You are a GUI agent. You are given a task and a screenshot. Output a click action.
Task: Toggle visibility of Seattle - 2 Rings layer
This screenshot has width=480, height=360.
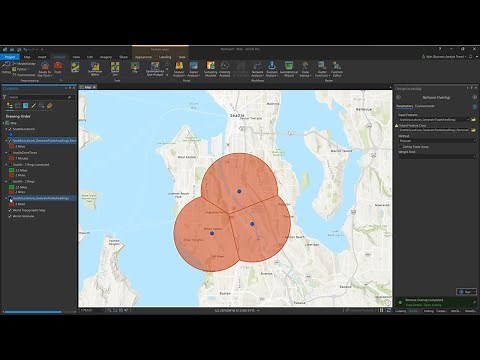[x=10, y=181]
